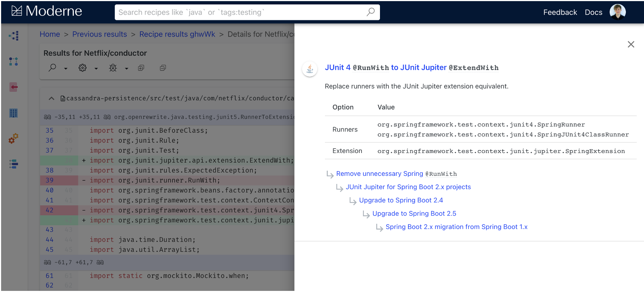This screenshot has height=292, width=644.
Task: Click the removed junit4 Spring import on line 42
Action: [x=192, y=210]
